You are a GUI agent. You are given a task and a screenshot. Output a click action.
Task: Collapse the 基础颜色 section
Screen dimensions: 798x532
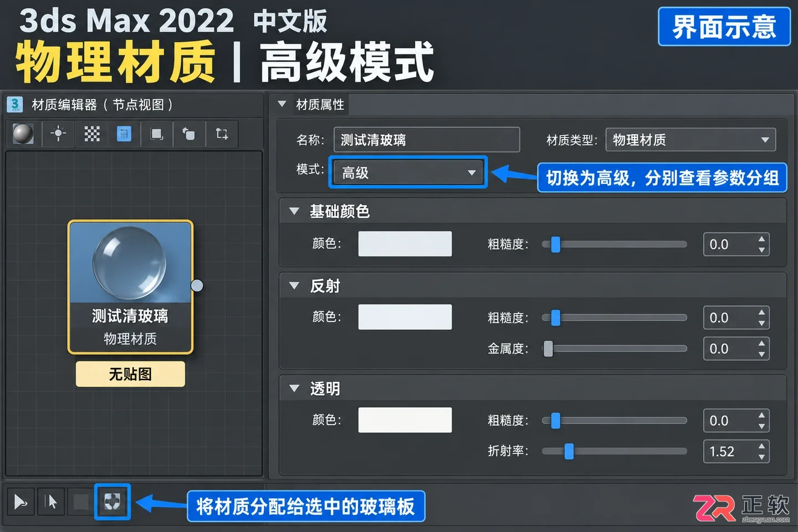pyautogui.click(x=294, y=211)
